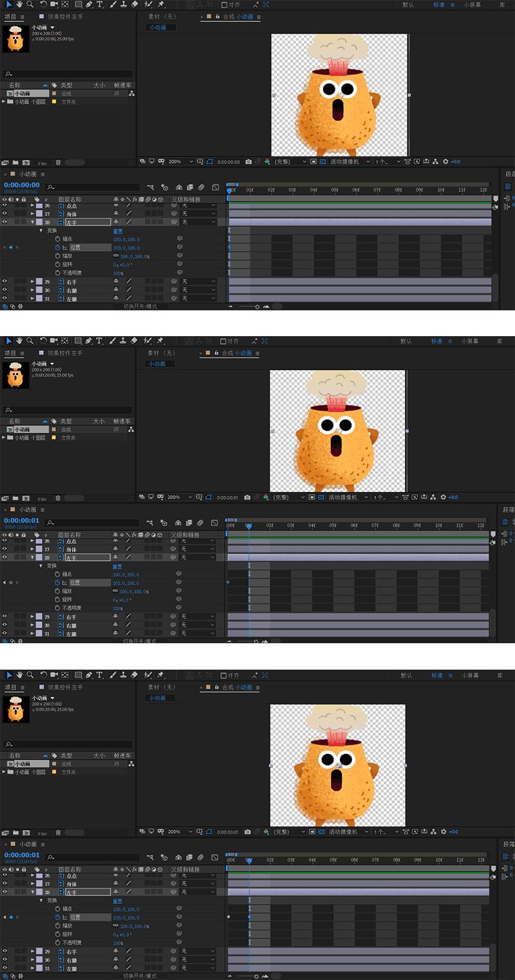Choose the Zoom tool in the top screenshot
This screenshot has height=980, width=515.
(30, 5)
